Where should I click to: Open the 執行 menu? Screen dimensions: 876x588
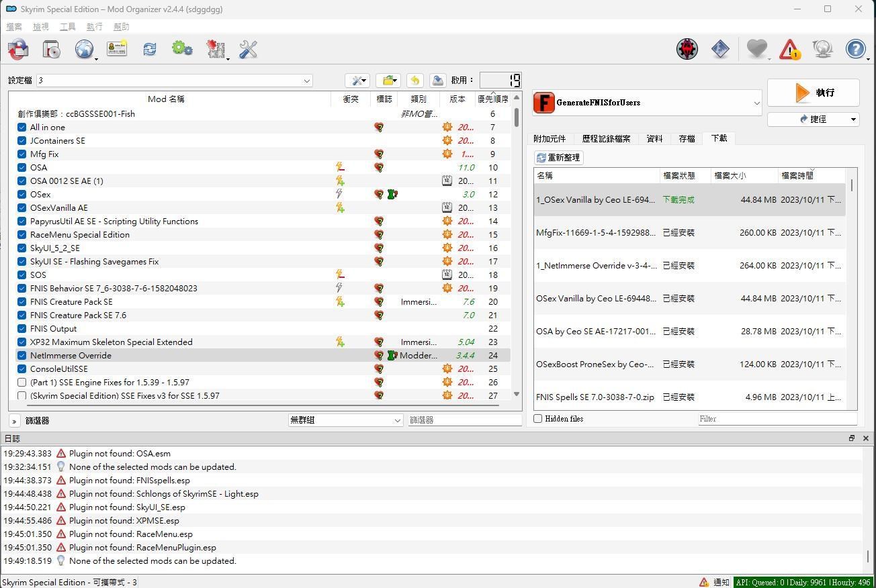tap(95, 27)
